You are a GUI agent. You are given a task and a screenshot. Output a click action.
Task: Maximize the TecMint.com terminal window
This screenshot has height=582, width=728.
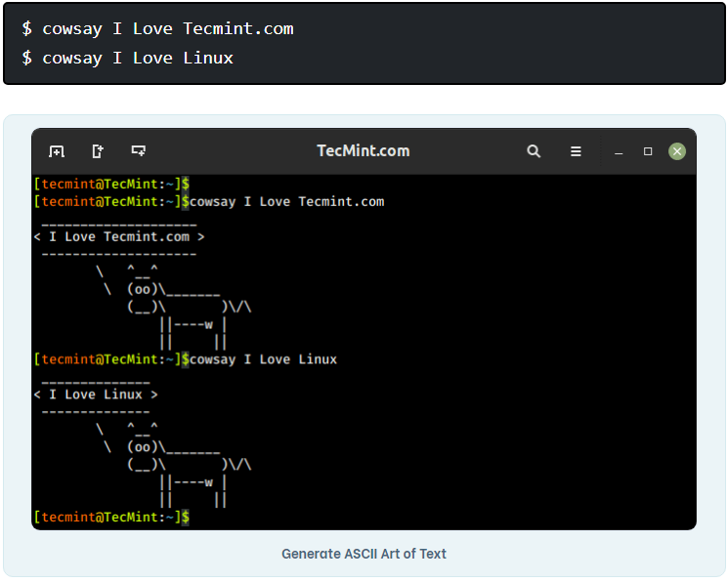pyautogui.click(x=647, y=151)
